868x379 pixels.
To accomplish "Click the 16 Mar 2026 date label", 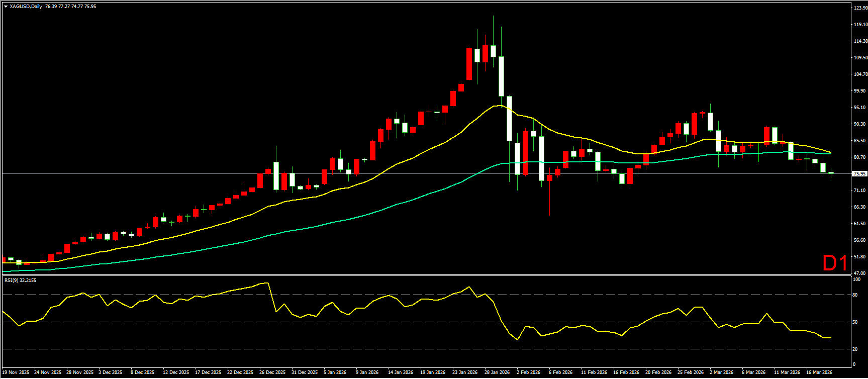I will tap(819, 372).
